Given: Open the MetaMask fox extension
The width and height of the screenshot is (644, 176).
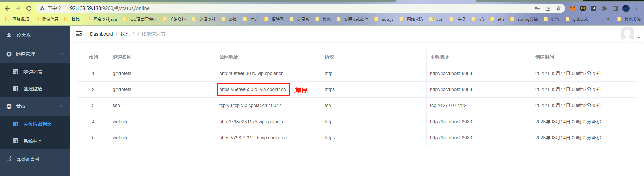Looking at the screenshot, I should pyautogui.click(x=572, y=8).
